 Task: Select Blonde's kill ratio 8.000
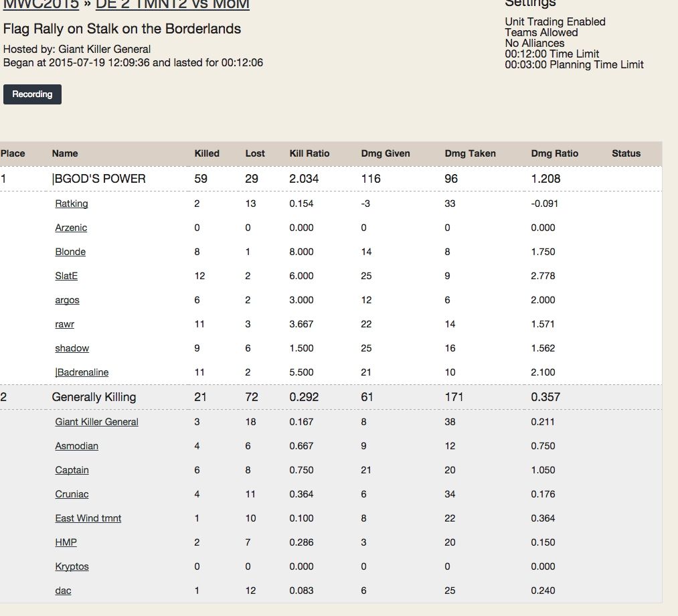pos(301,252)
